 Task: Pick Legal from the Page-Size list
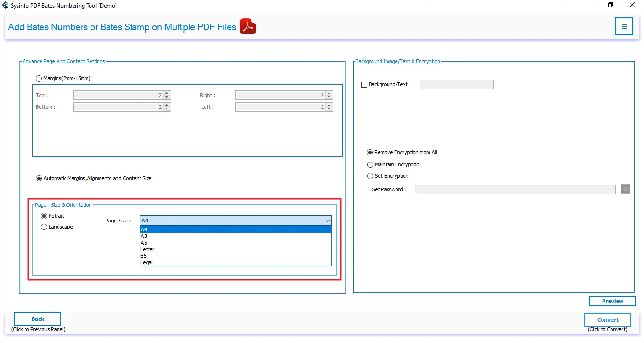point(236,262)
